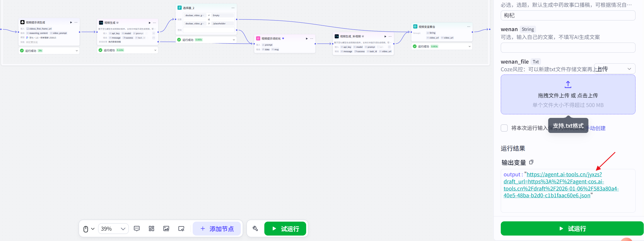Click the file drag-and-drop upload area
Image resolution: width=644 pixels, height=241 pixels.
[x=568, y=95]
